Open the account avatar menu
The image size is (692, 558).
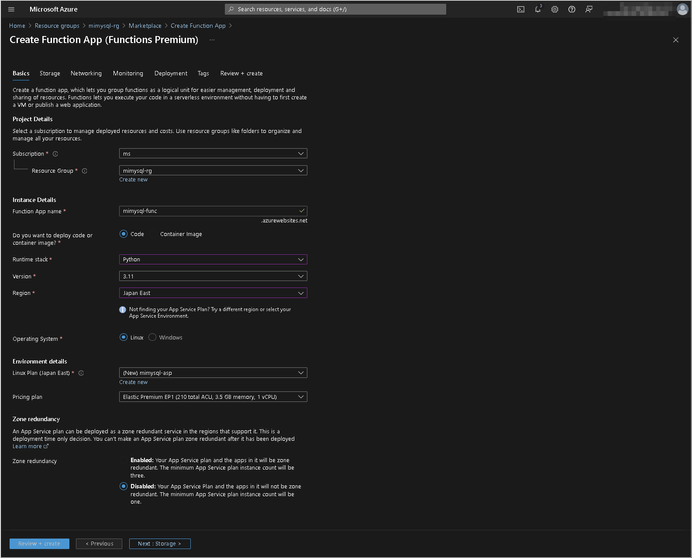682,9
